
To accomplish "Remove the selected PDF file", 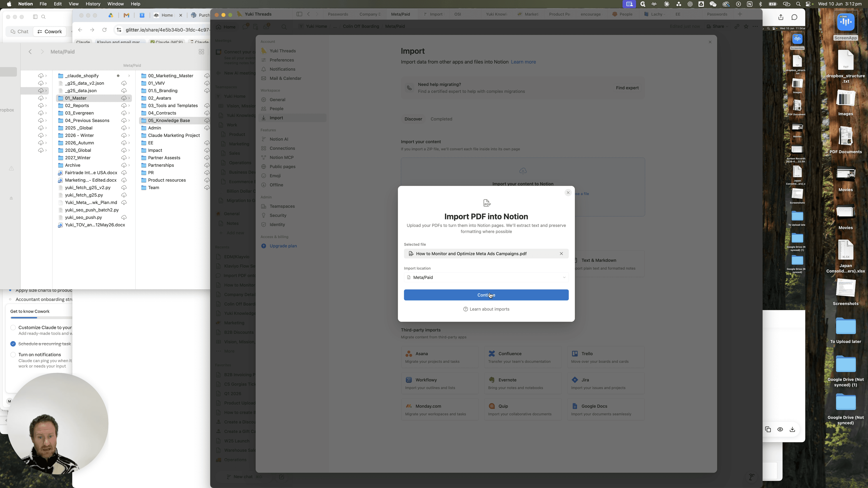I will tap(561, 253).
